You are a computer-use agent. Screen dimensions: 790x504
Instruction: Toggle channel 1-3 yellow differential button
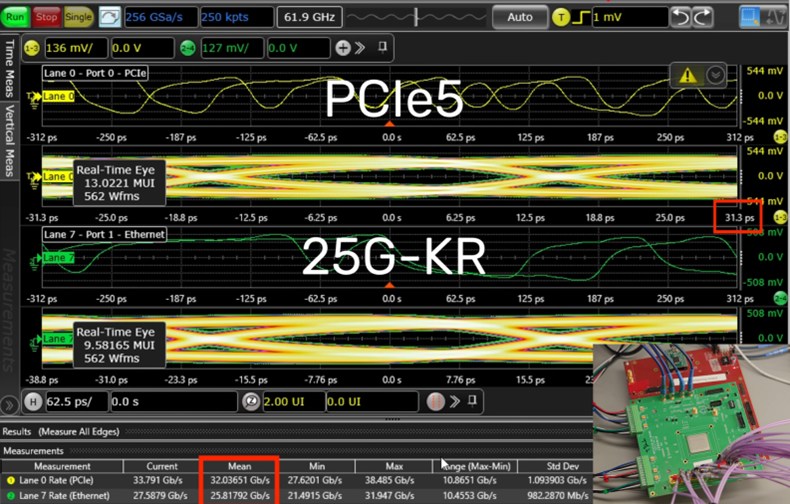[x=32, y=48]
